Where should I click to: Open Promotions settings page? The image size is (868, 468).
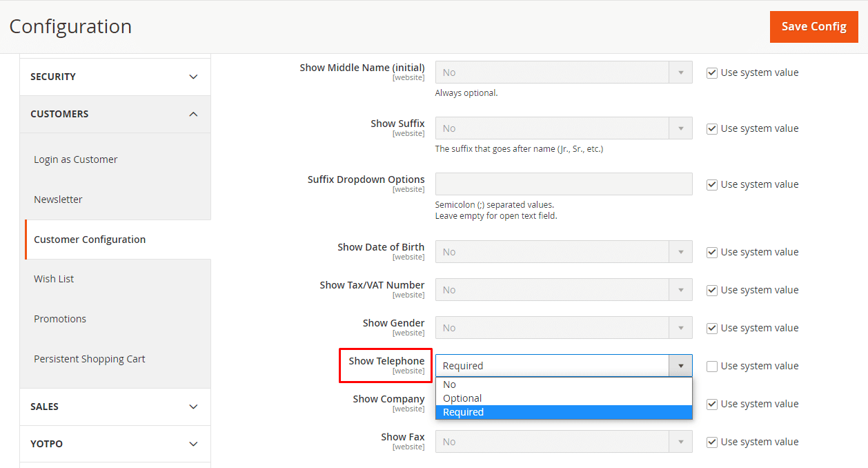pyautogui.click(x=60, y=319)
